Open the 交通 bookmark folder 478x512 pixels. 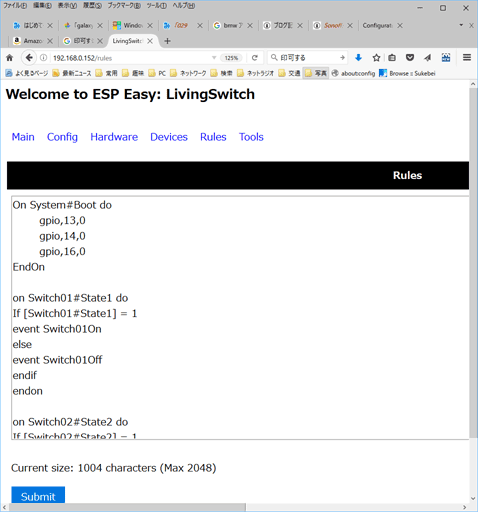(289, 73)
